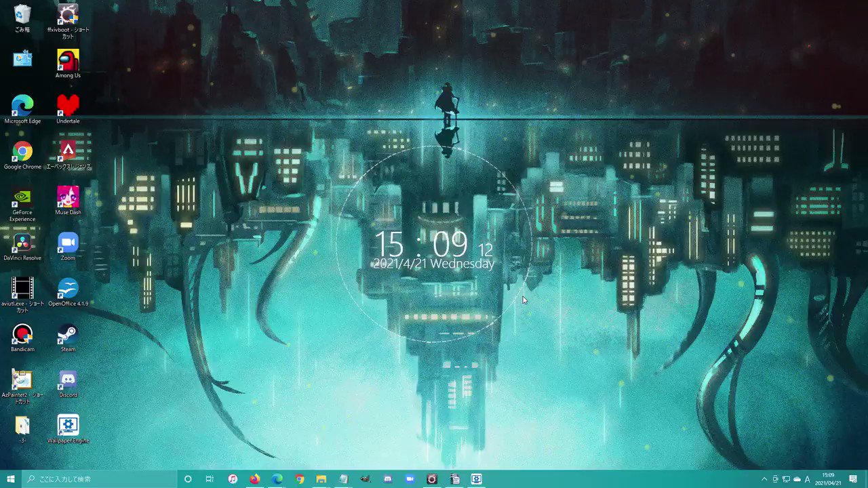Select the Wallpaper Engine desktop icon
This screenshot has width=868, height=488.
(x=68, y=429)
